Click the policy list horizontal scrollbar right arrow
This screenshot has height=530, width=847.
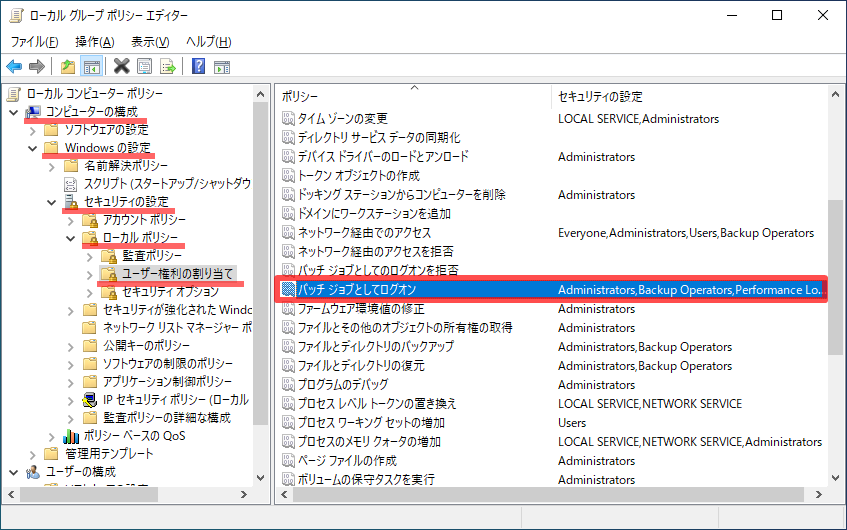click(819, 494)
